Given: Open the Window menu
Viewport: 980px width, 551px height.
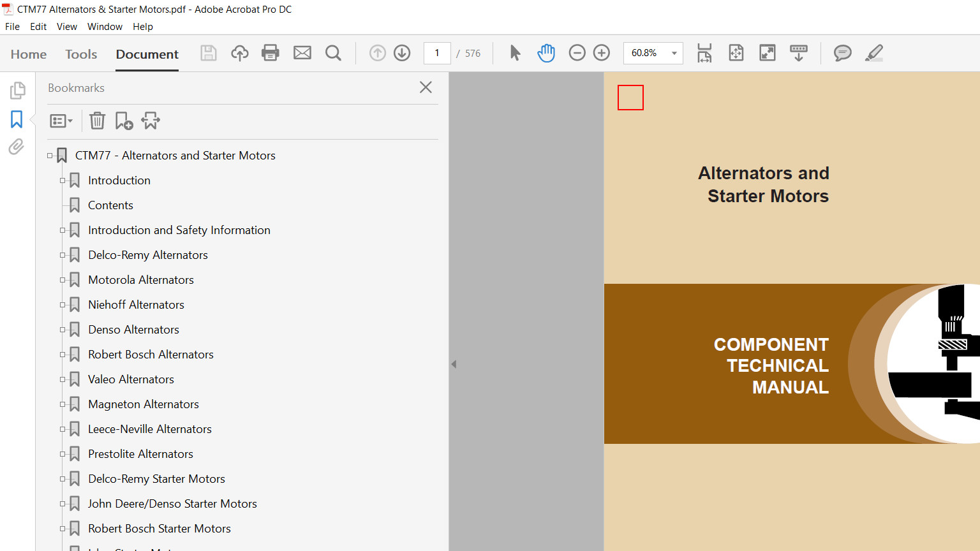Looking at the screenshot, I should click(x=105, y=27).
